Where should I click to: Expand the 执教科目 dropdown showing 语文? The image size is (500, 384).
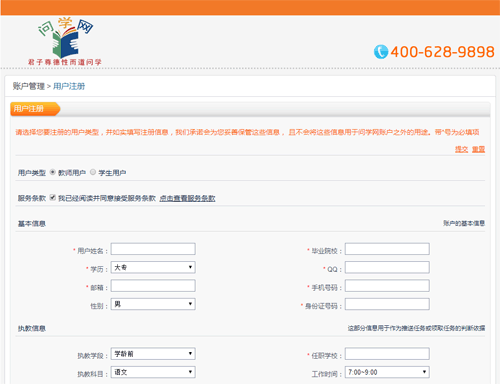[x=153, y=372]
